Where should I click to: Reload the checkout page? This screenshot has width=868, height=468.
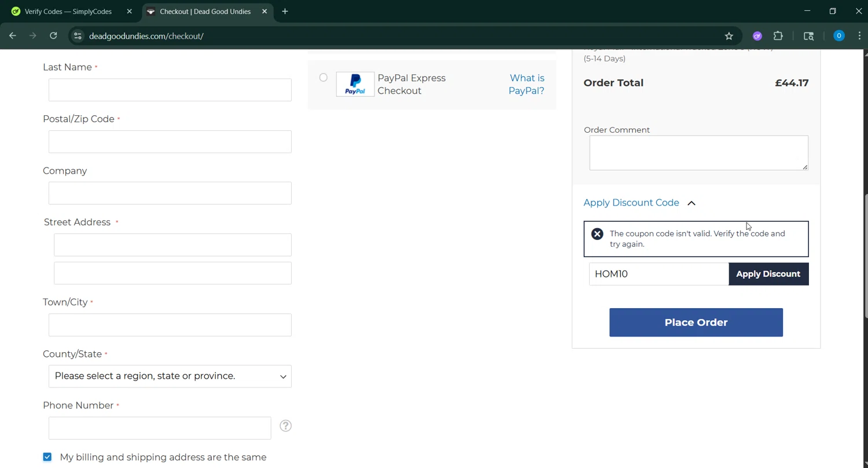click(x=53, y=36)
